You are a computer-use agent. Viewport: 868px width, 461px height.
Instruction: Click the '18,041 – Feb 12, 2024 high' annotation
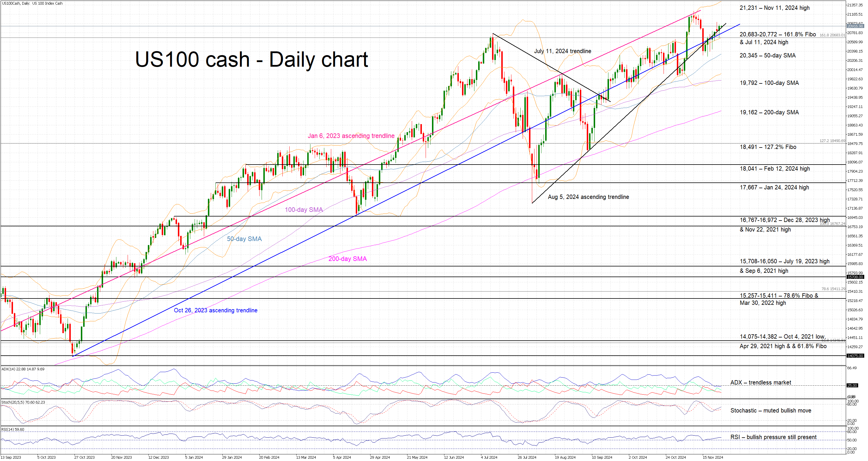[774, 169]
